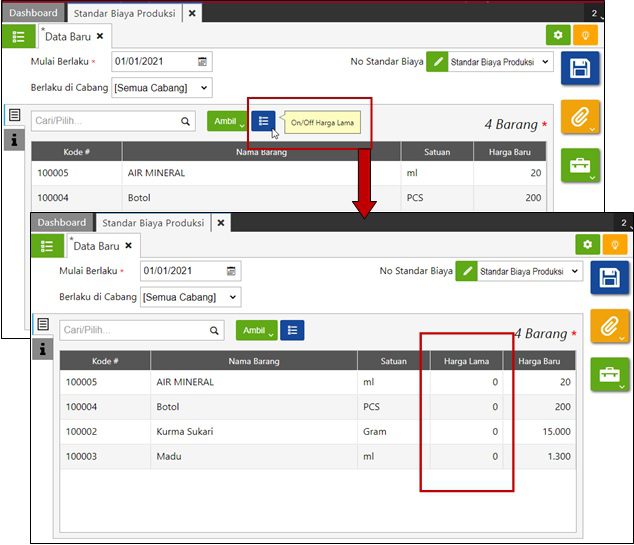634x545 pixels.
Task: Click green list icon in front window
Action: [47, 246]
